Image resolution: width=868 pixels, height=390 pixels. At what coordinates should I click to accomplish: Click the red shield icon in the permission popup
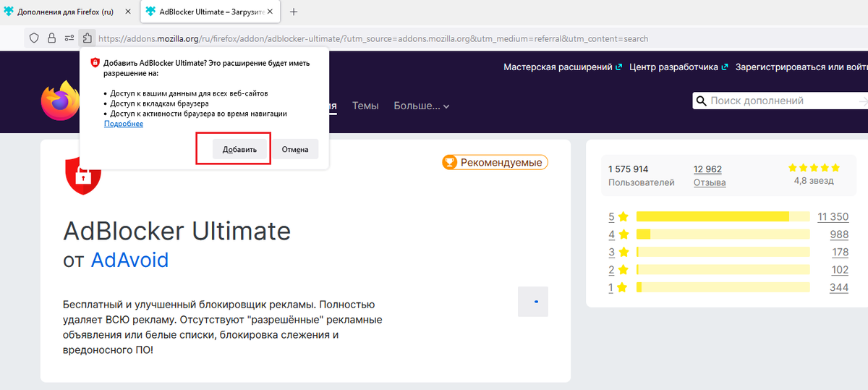pos(95,63)
